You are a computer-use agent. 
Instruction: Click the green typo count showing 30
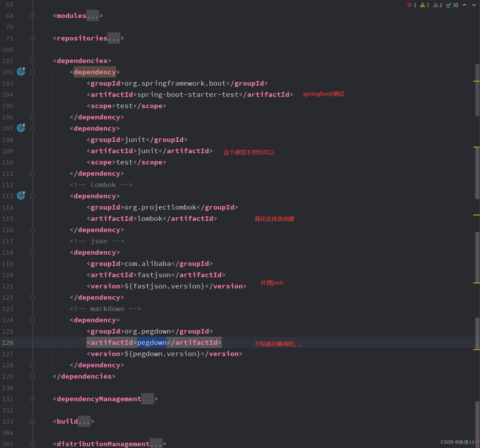click(452, 5)
